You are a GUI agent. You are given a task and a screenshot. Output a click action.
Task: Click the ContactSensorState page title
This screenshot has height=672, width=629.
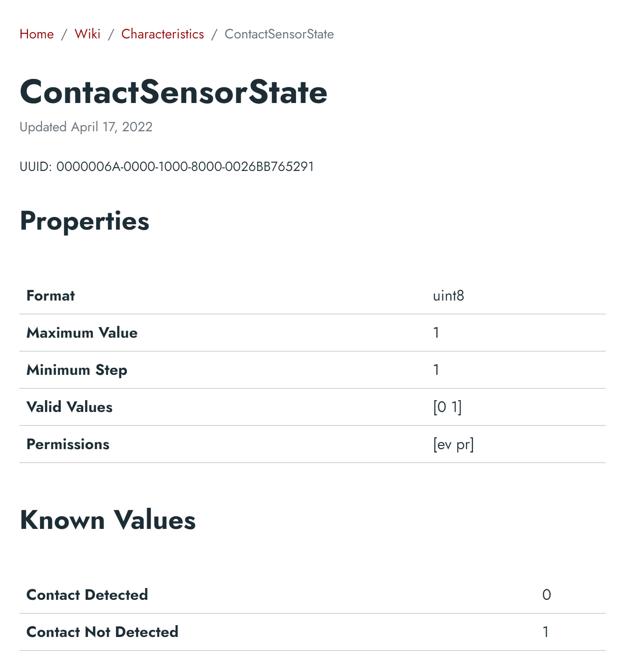point(174,92)
